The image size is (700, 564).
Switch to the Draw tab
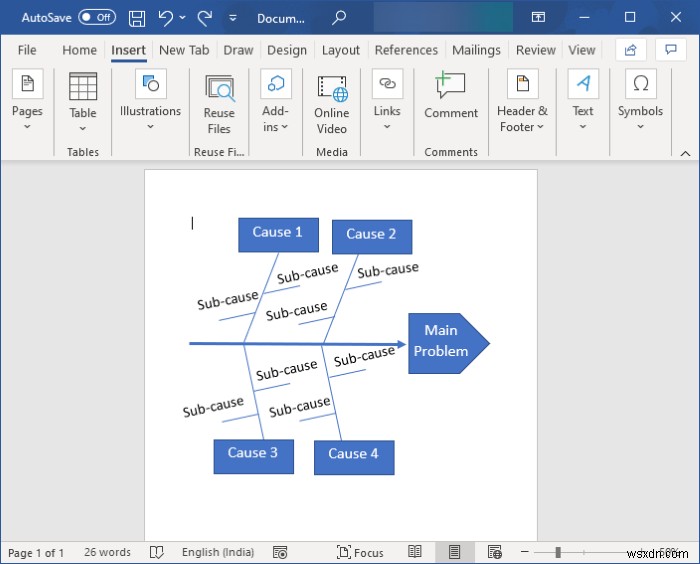(x=238, y=50)
